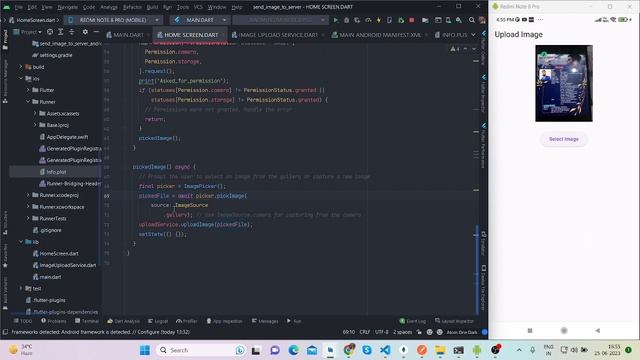Image resolution: width=640 pixels, height=360 pixels.
Task: Click Collapse All icon in Project panel
Action: (x=71, y=31)
